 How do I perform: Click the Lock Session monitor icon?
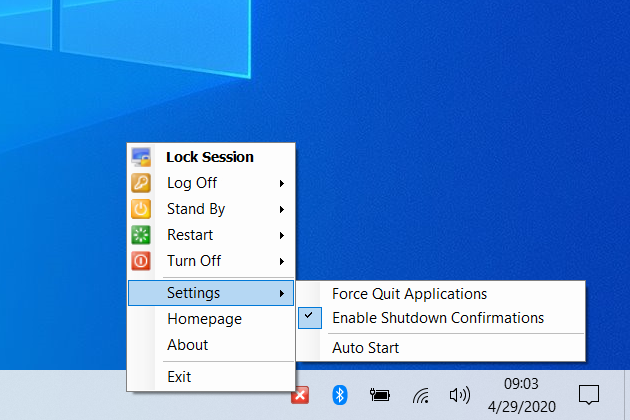(141, 157)
